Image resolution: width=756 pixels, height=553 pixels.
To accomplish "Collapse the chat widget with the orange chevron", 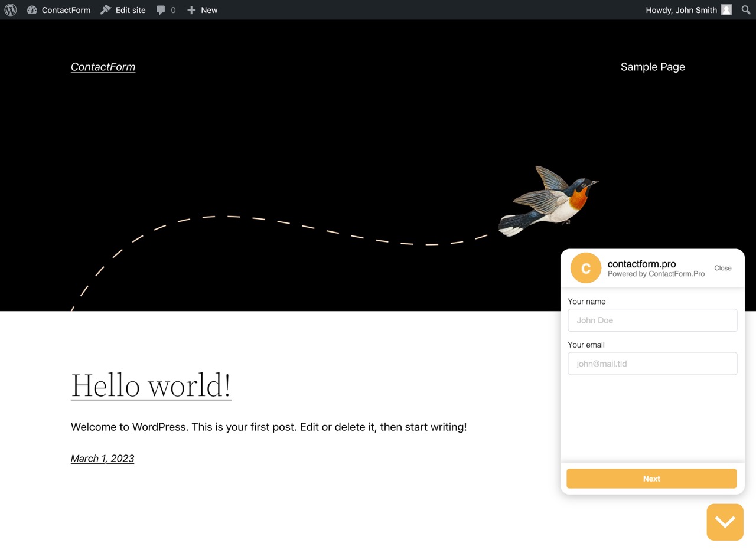I will tap(725, 522).
